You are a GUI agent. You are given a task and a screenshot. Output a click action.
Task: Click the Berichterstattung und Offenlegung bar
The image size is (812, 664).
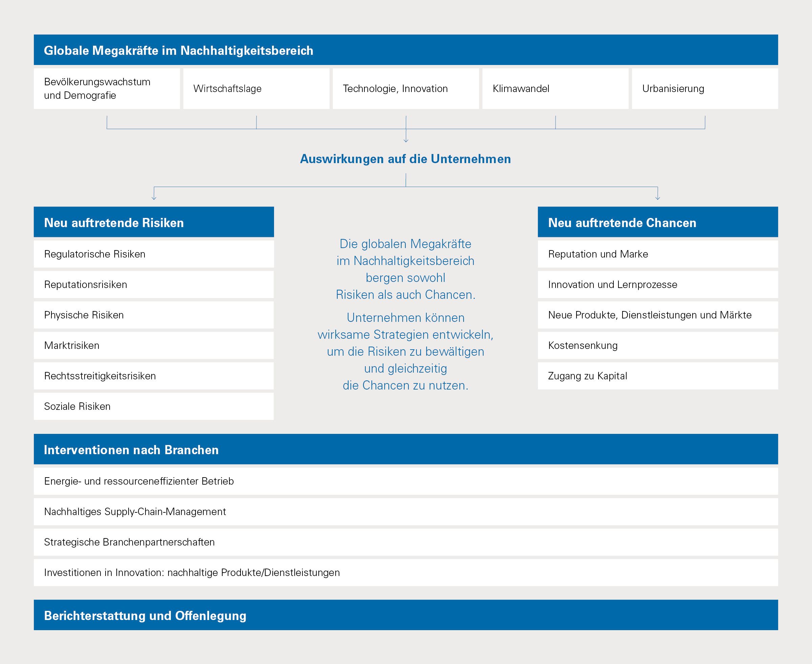tap(406, 615)
